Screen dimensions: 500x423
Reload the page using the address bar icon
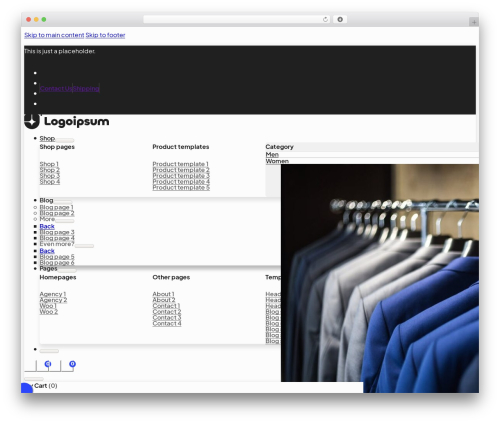click(x=325, y=20)
